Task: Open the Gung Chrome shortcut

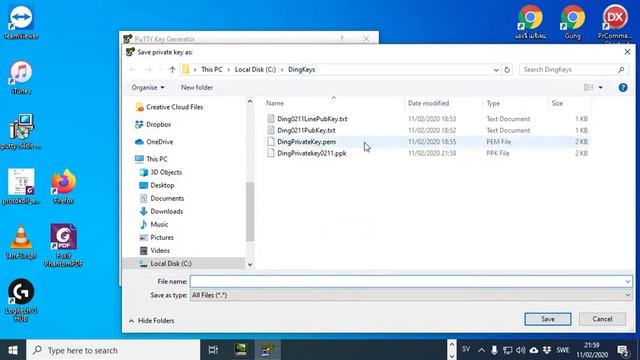Action: [573, 22]
